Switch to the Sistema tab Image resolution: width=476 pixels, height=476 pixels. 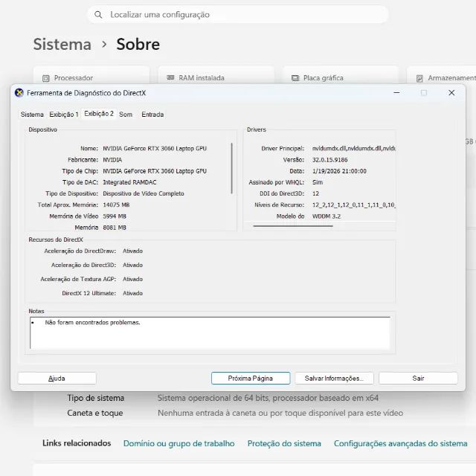coord(32,115)
